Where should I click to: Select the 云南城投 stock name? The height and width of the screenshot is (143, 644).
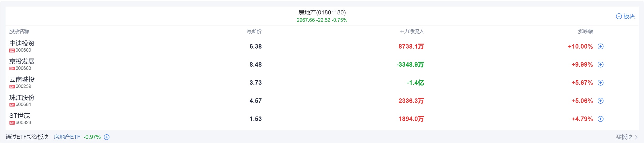[x=22, y=80]
